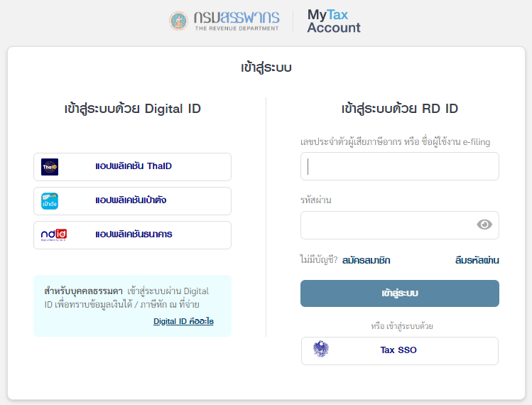
Task: Select แอปพลิเคชันธนาคาร login option
Action: pos(132,235)
